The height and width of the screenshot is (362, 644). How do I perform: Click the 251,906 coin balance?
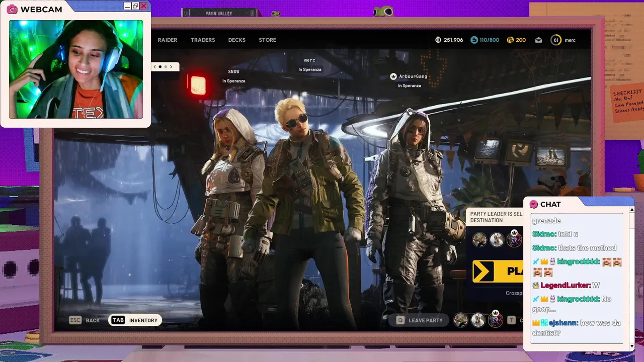[x=453, y=40]
